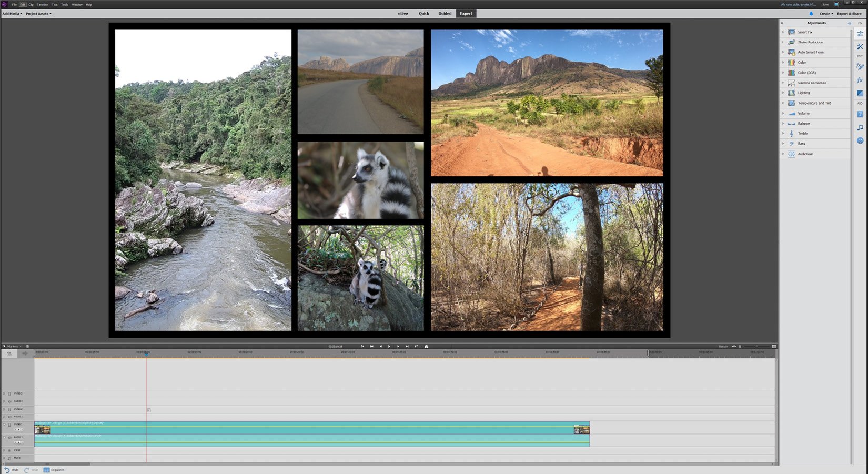Mute the Audio 1 track speaker
868x474 pixels.
point(9,437)
